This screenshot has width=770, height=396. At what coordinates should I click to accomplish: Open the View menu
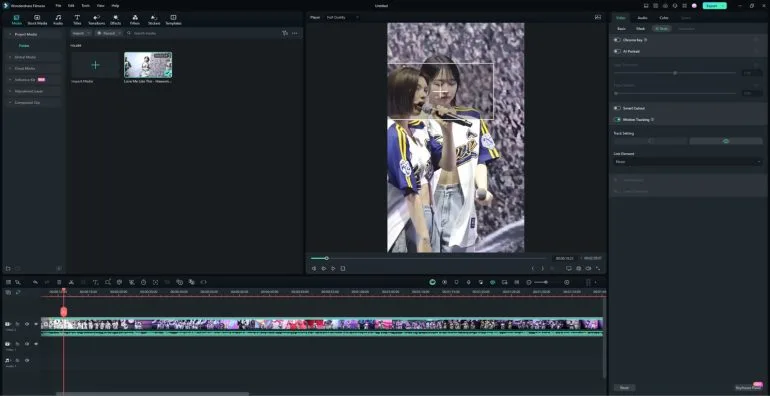100,5
